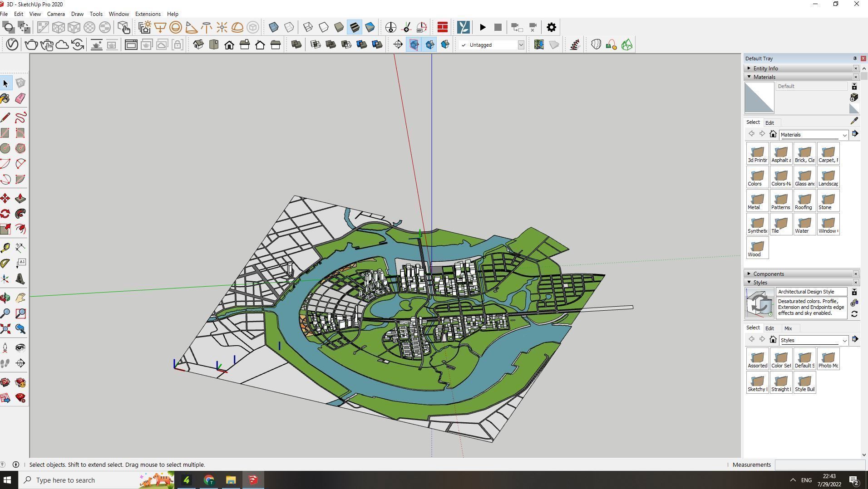Use the Outer Shell solid tool
The width and height of the screenshot is (868, 489).
[x=296, y=44]
